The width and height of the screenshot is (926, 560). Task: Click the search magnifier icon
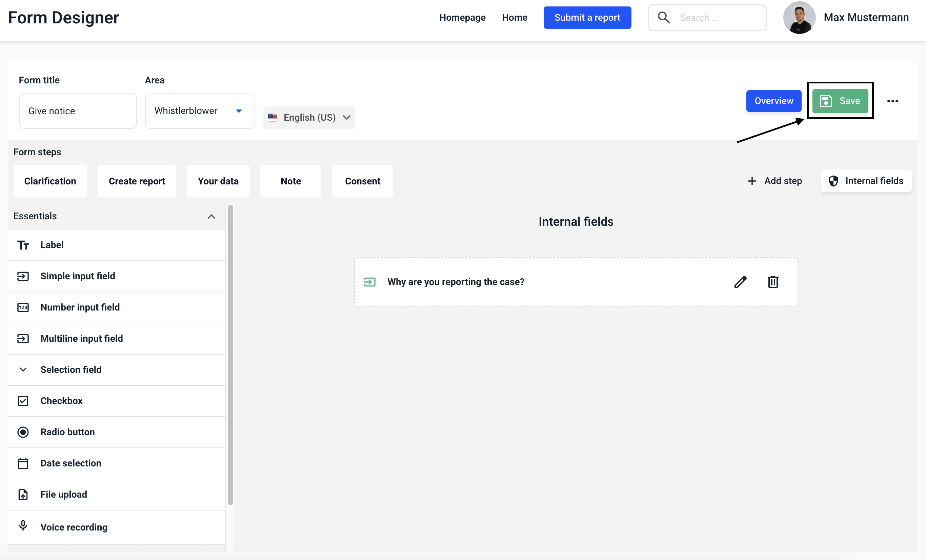[x=664, y=18]
